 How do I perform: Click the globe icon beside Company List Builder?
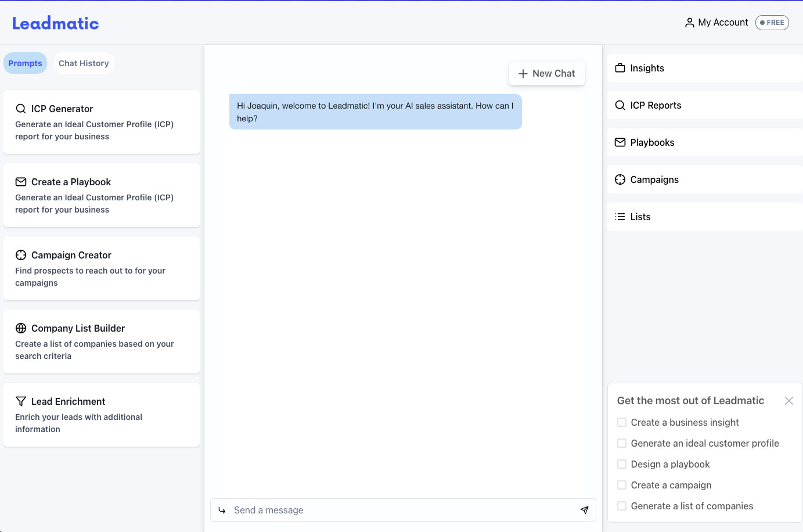coord(21,328)
